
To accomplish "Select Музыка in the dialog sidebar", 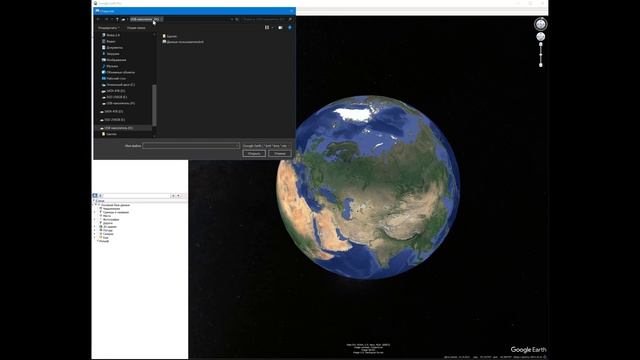I will pos(110,66).
